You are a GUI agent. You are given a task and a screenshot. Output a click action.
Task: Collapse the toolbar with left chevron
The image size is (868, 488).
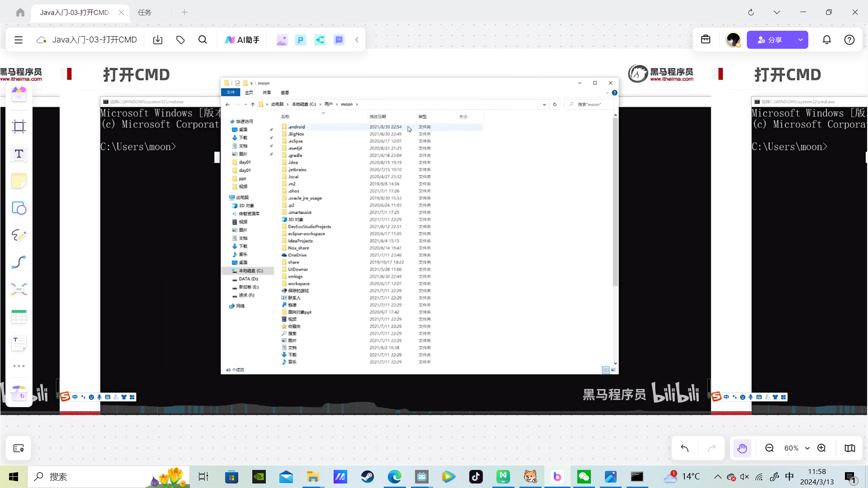coord(357,40)
